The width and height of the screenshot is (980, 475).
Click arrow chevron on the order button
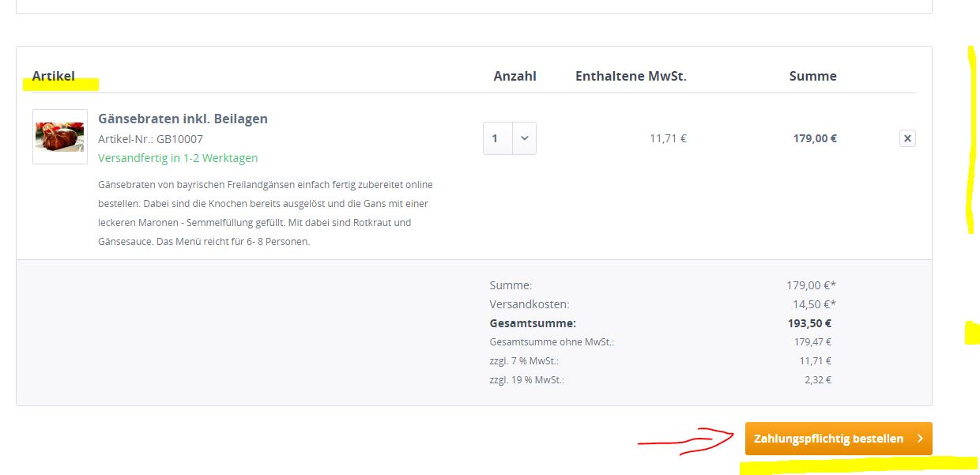[920, 439]
